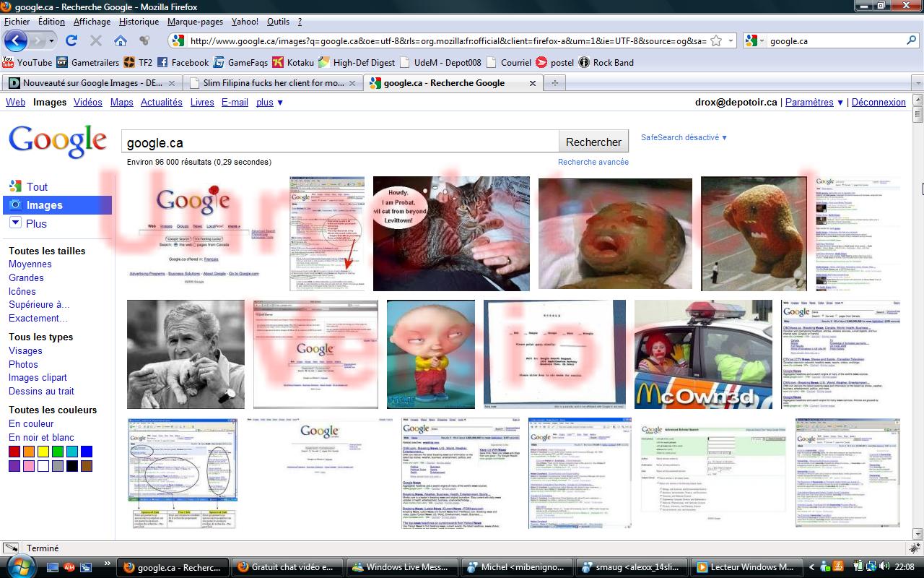Click the YouTube bookmark icon

coord(8,62)
